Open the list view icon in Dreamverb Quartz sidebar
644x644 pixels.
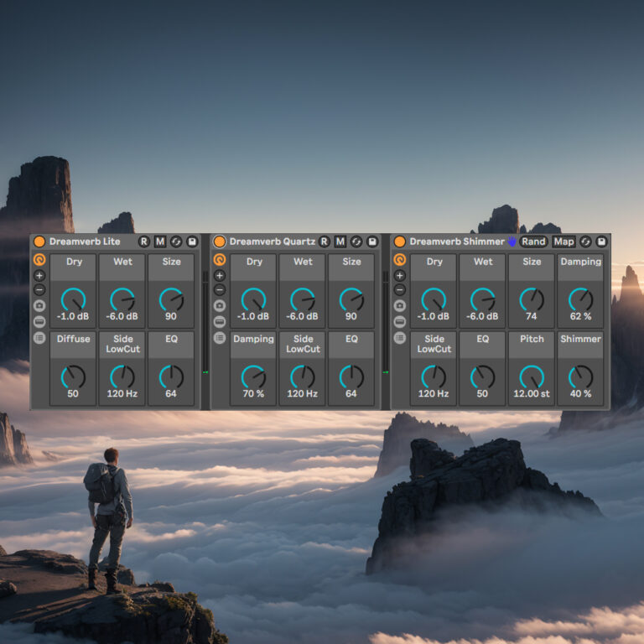click(x=220, y=338)
